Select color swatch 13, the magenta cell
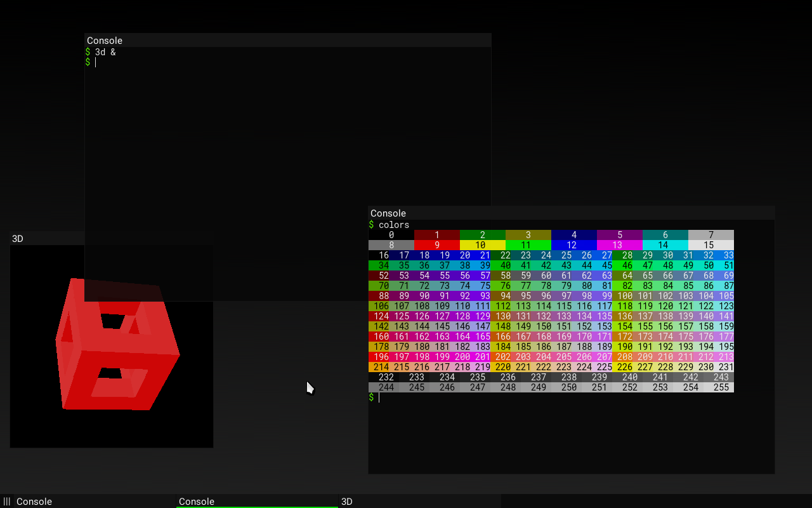 pyautogui.click(x=619, y=245)
